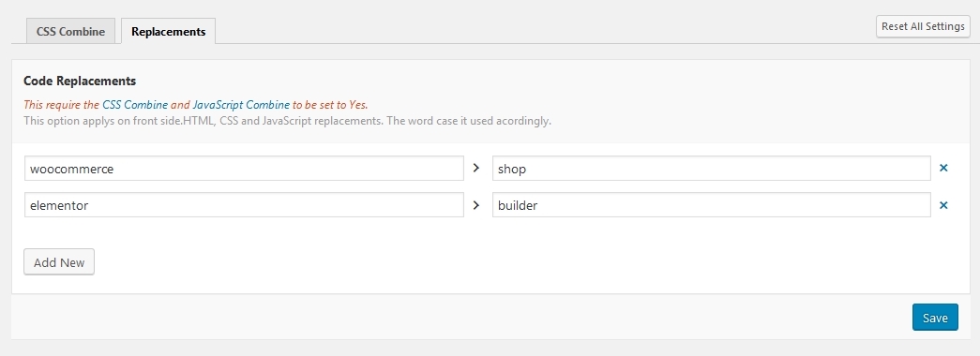Switch to the CSS Combine tab
The height and width of the screenshot is (356, 980).
click(70, 31)
